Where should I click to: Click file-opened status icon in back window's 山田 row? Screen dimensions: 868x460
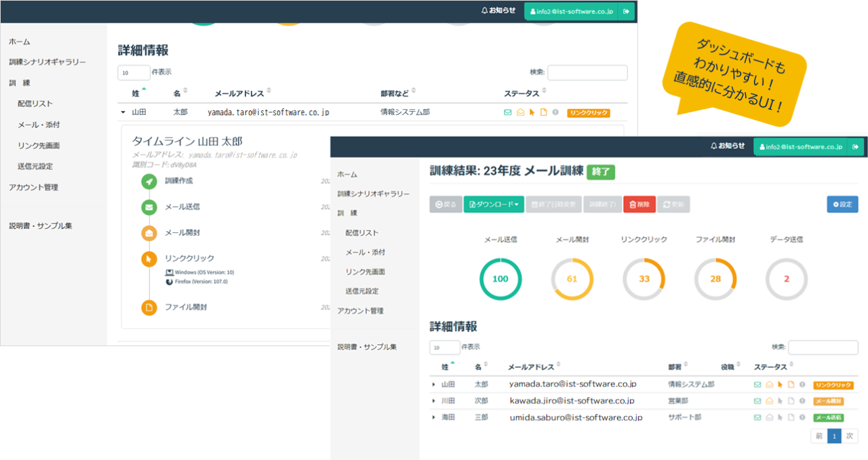point(543,112)
